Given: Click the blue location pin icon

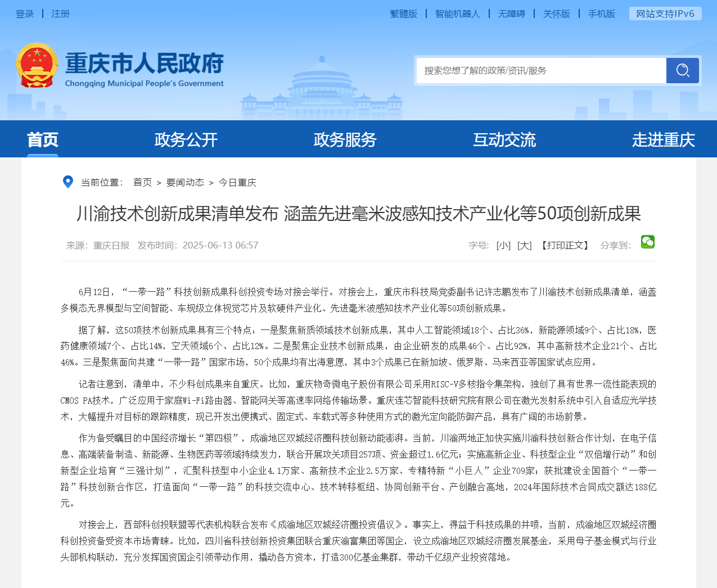Looking at the screenshot, I should 68,182.
